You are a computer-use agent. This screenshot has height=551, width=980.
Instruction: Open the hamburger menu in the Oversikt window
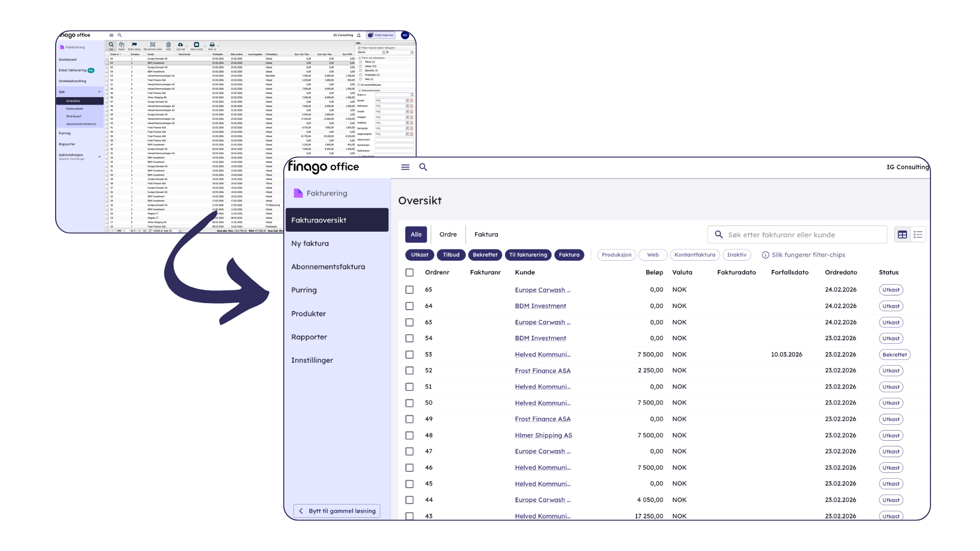pos(405,167)
